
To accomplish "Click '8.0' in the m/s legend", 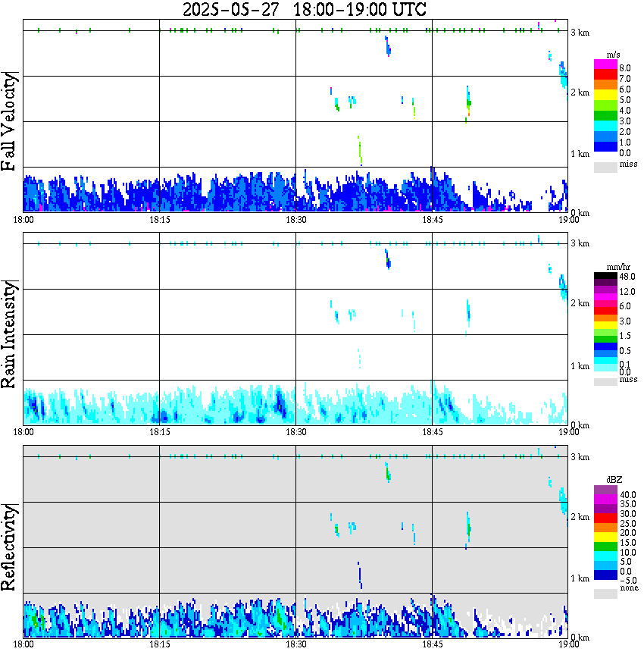I will [x=625, y=68].
